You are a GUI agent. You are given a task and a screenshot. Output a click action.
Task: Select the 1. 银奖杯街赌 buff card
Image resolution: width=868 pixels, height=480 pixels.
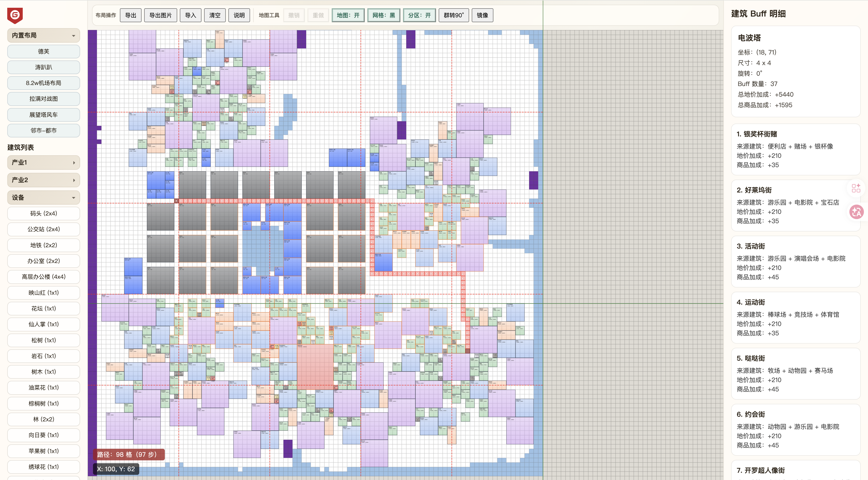tap(796, 149)
